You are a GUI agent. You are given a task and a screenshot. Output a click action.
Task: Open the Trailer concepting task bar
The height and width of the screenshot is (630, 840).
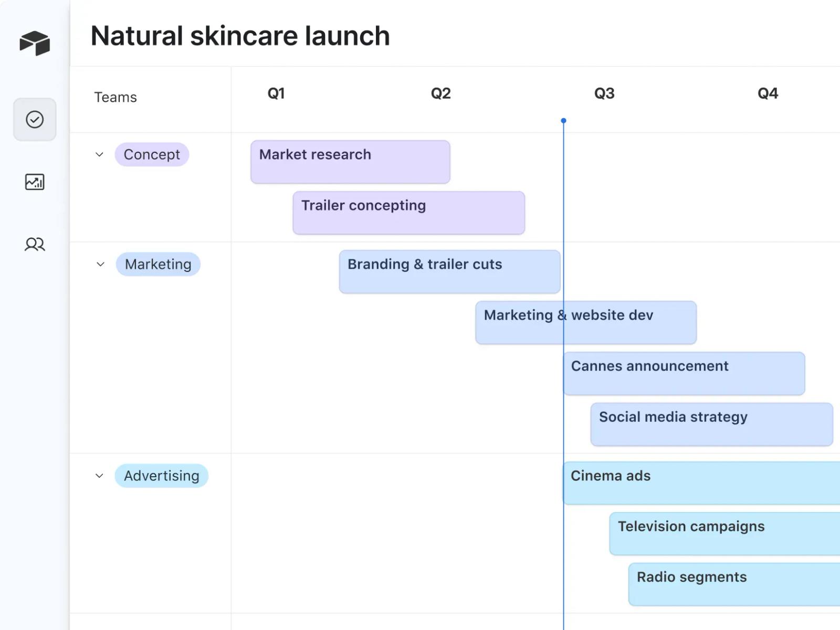pyautogui.click(x=408, y=213)
